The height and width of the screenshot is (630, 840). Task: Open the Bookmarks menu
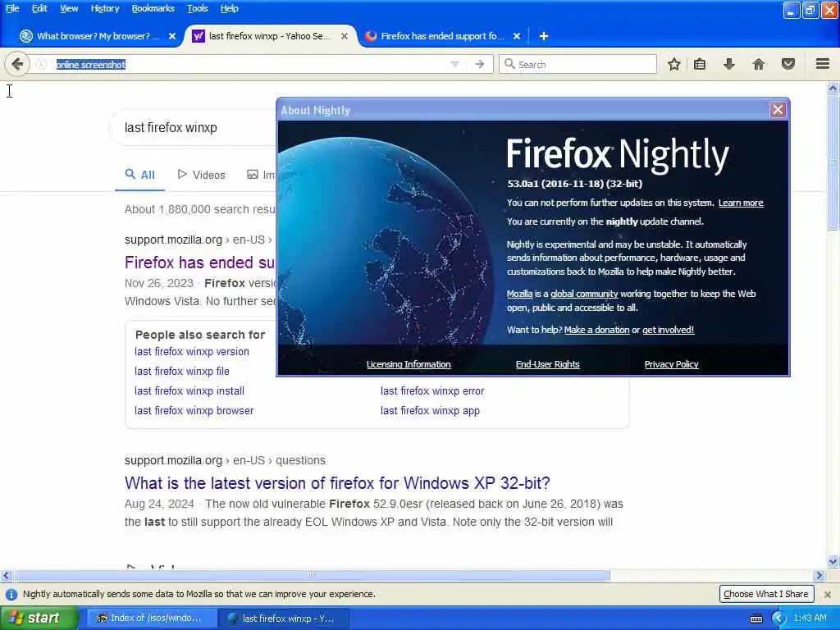pyautogui.click(x=153, y=8)
